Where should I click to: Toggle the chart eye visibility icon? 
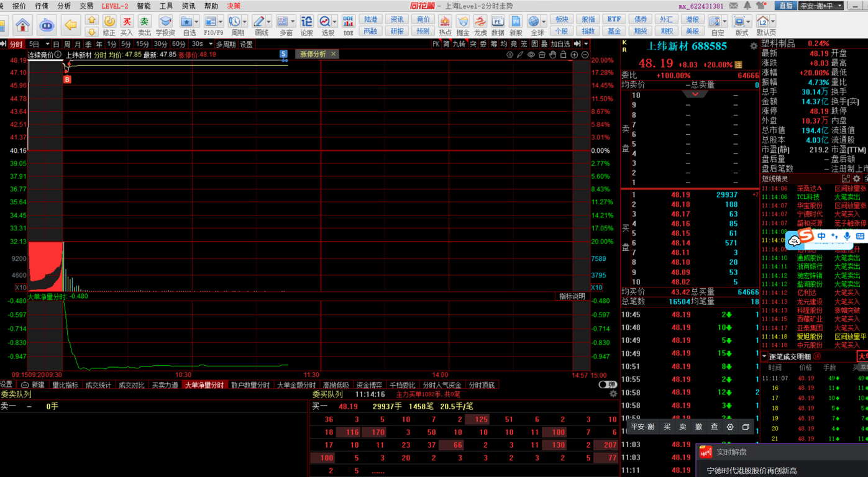pyautogui.click(x=531, y=55)
